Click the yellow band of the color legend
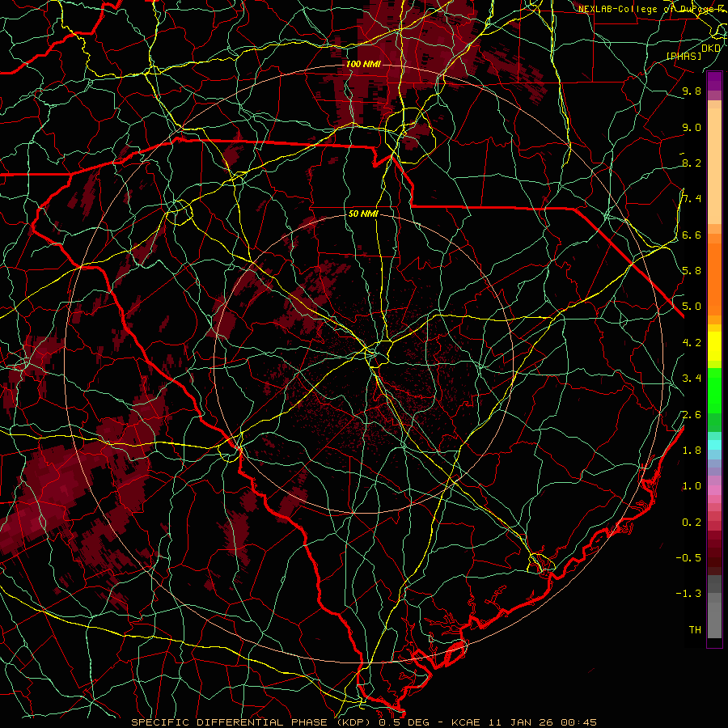This screenshot has width=728, height=728. coord(714,346)
